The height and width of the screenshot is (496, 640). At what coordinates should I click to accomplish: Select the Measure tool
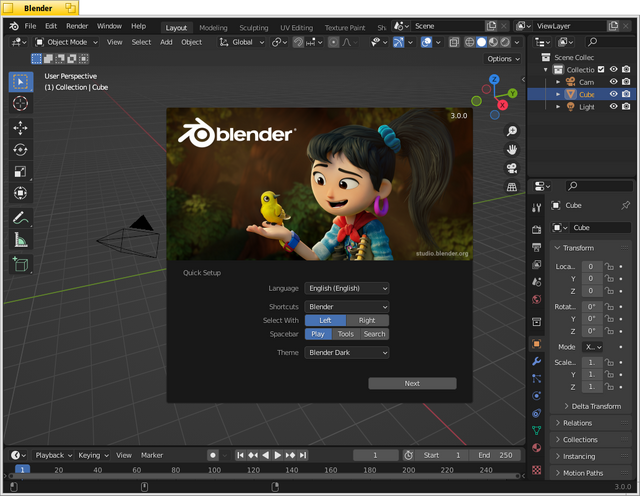point(20,240)
